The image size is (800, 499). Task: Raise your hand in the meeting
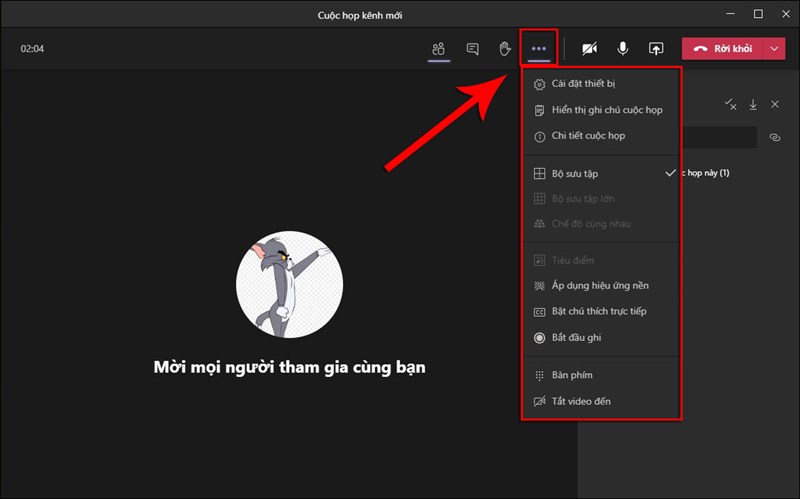[x=505, y=49]
